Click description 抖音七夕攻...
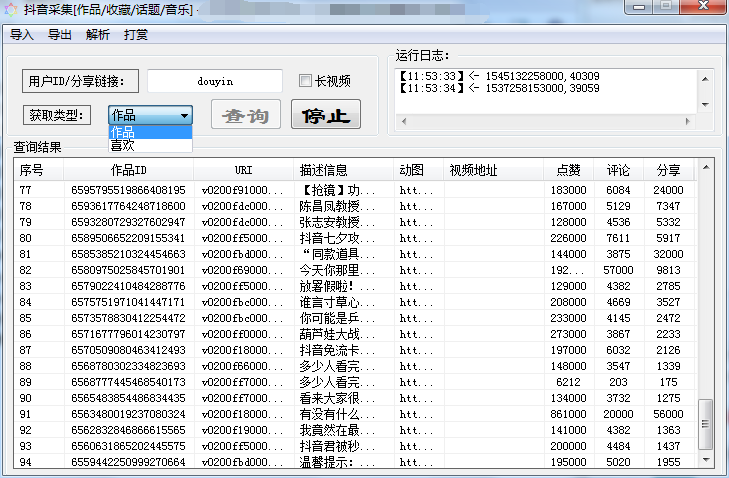729x478 pixels. [x=337, y=238]
